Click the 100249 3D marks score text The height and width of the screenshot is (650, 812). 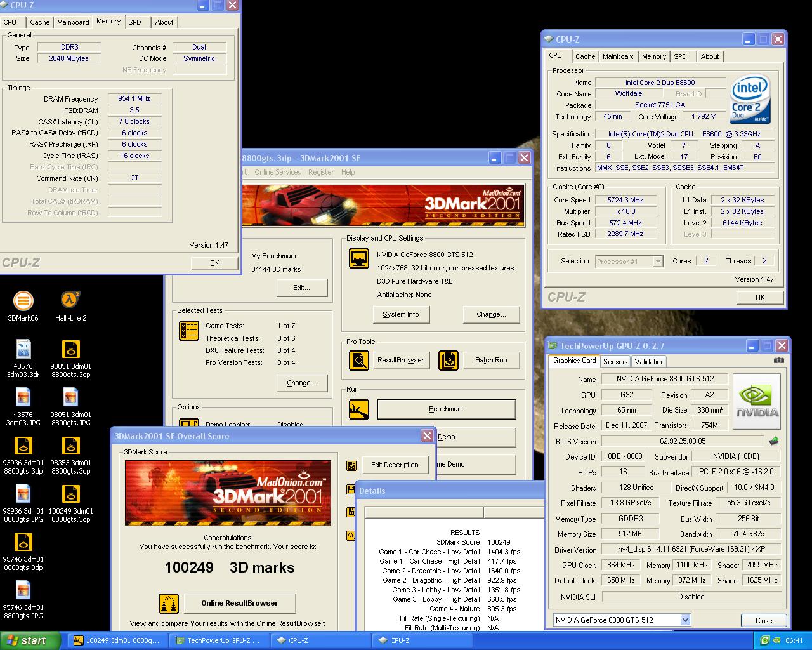230,567
